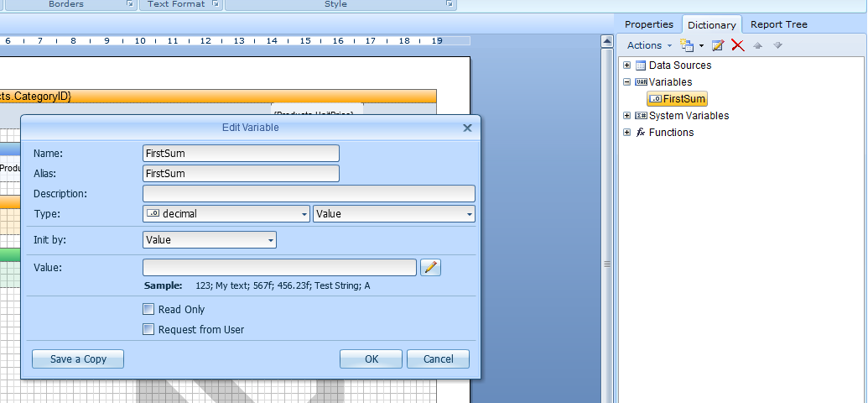
Task: Click the System Variables tree label
Action: point(689,116)
